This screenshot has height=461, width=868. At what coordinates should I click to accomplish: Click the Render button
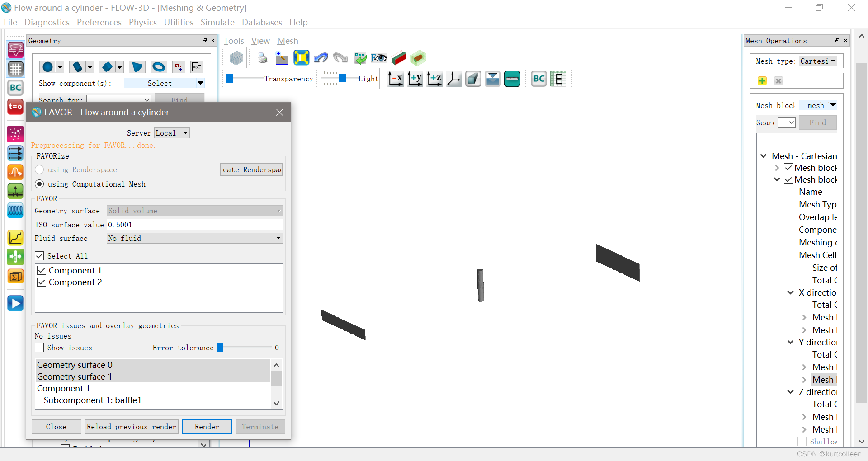(207, 426)
